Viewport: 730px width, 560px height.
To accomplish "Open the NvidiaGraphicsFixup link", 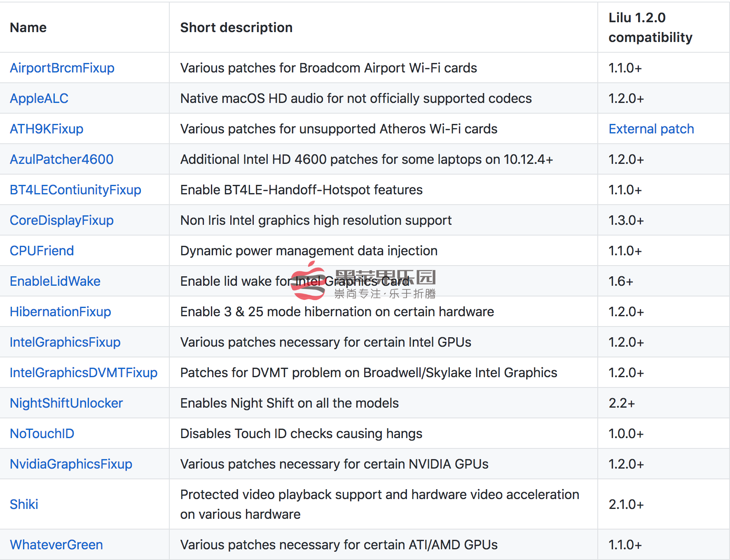I will 71,464.
